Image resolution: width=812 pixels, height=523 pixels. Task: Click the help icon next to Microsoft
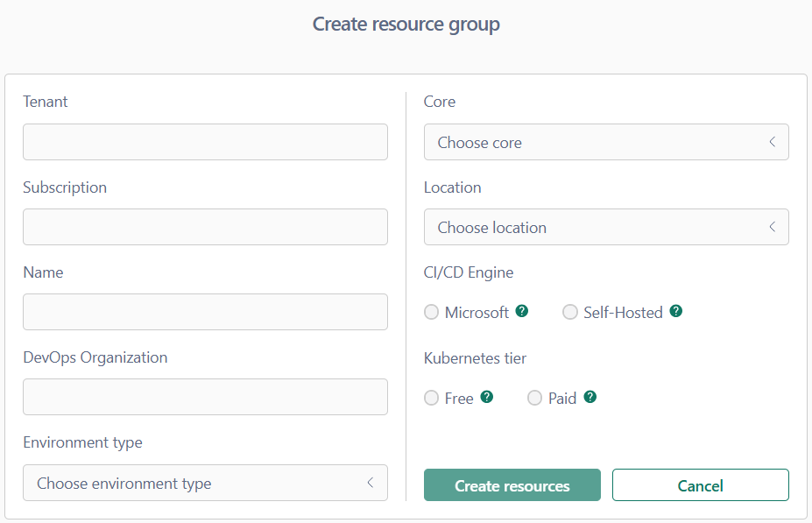(x=522, y=311)
